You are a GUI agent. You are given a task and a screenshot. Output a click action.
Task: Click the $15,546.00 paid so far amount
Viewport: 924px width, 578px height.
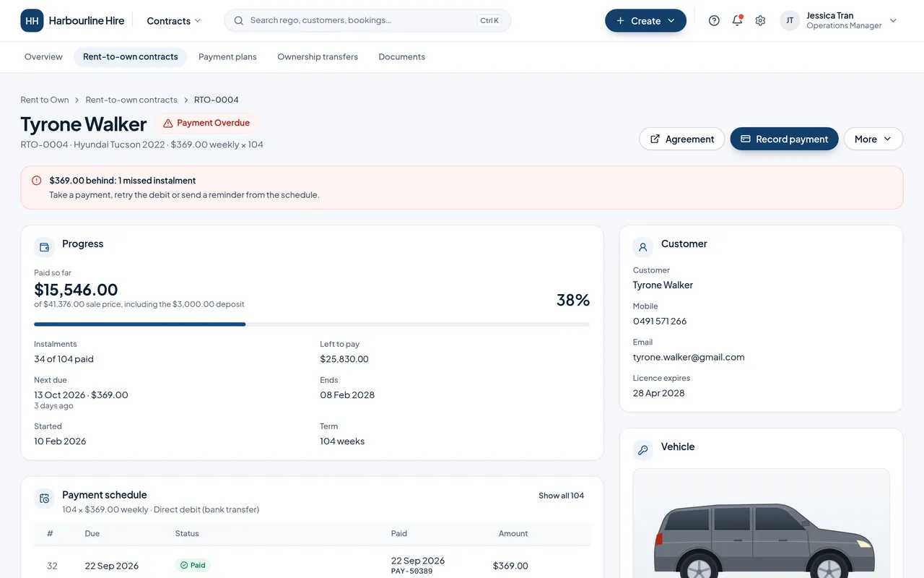click(76, 290)
